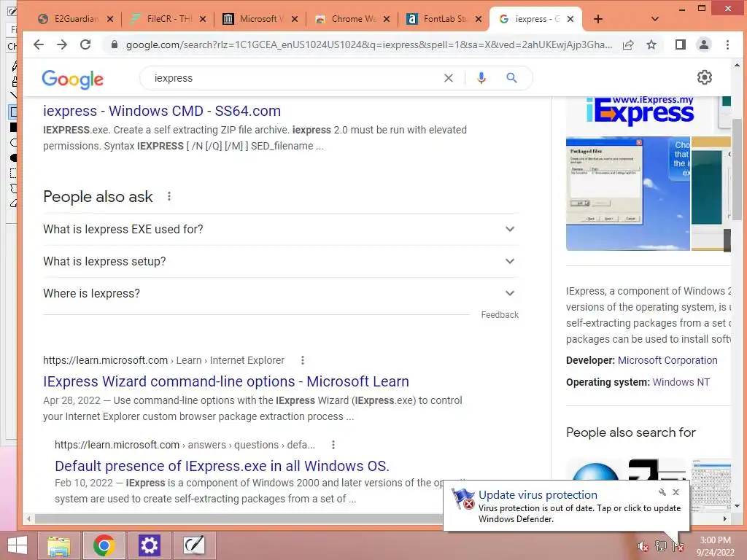747x560 pixels.
Task: Open Default presence of IExpress.exe link
Action: [x=222, y=466]
